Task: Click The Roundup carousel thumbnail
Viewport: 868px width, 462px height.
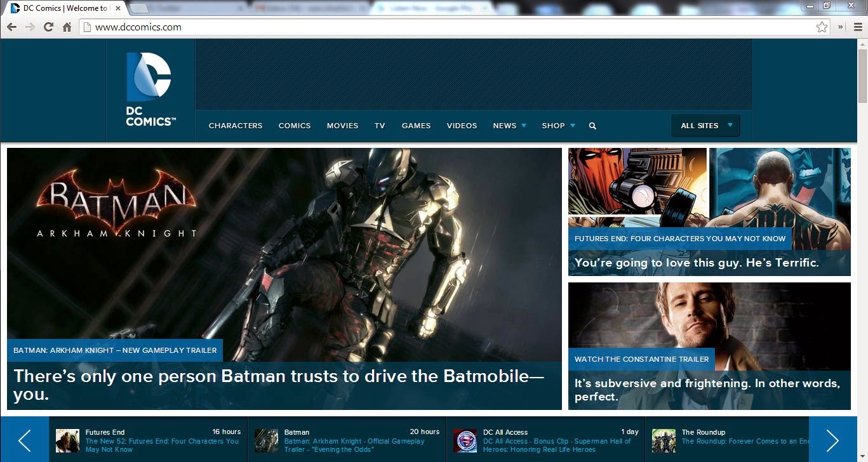Action: 664,440
